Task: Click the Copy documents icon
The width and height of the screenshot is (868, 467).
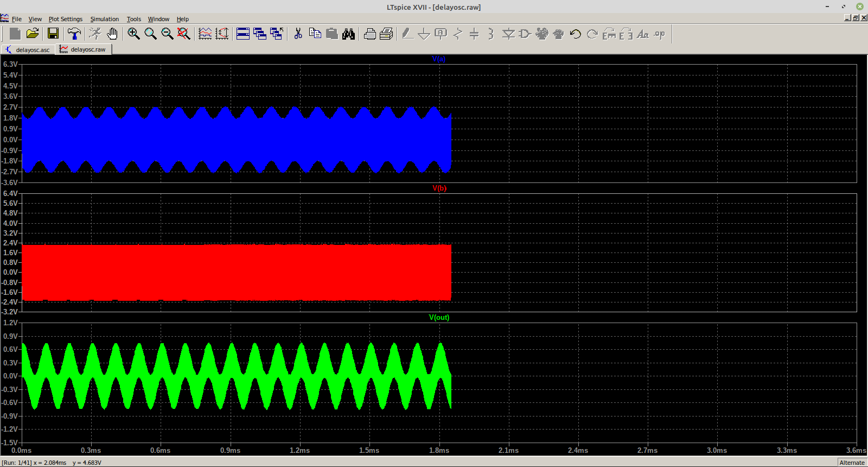Action: (x=315, y=34)
